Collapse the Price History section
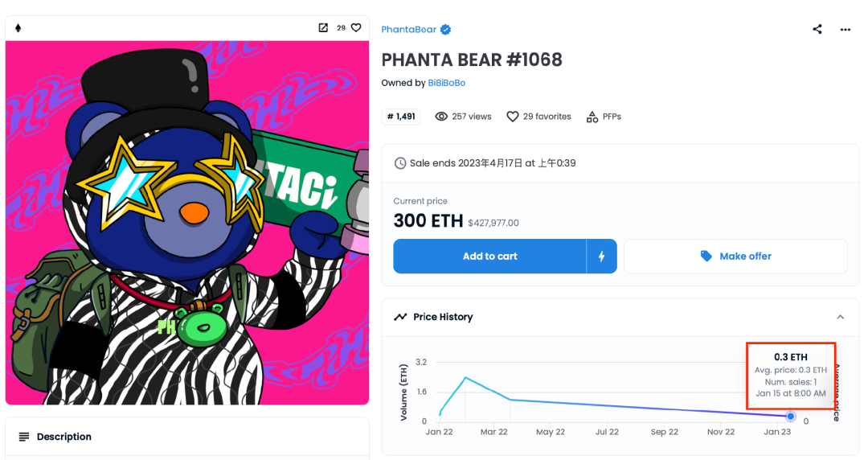The height and width of the screenshot is (460, 868). click(840, 317)
